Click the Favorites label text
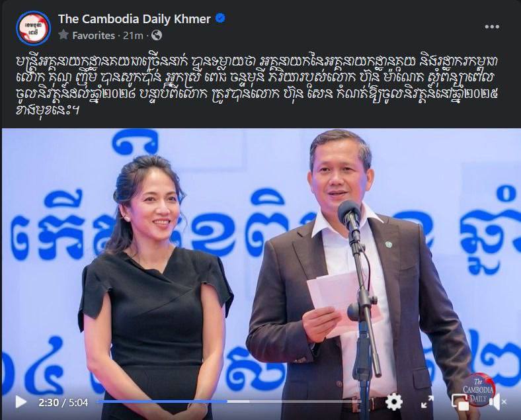 point(93,35)
